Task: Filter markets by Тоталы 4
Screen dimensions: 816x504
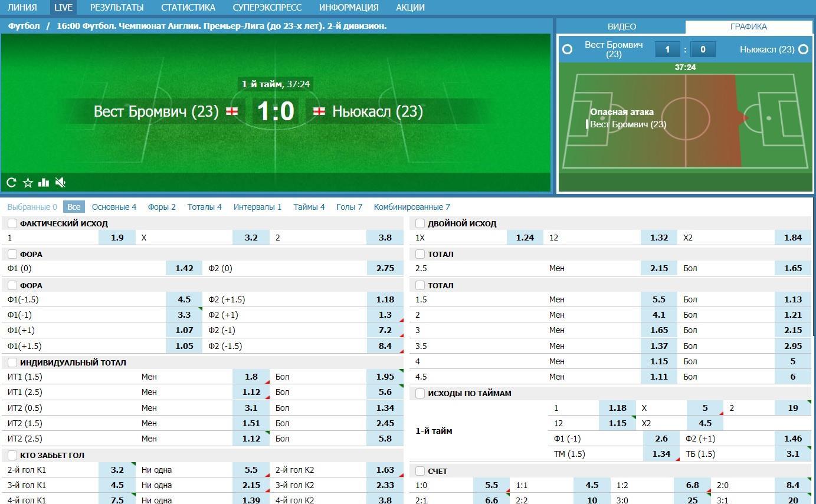Action: pyautogui.click(x=204, y=207)
